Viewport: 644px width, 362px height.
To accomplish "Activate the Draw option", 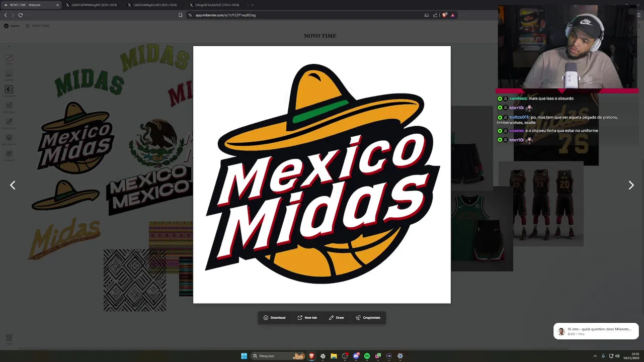I will [337, 318].
